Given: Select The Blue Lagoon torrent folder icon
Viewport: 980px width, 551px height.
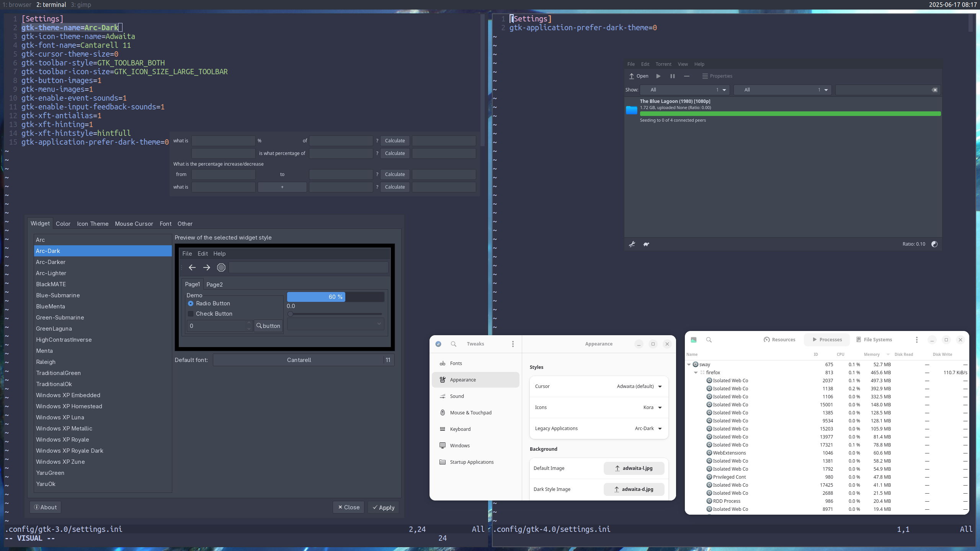Looking at the screenshot, I should [631, 110].
